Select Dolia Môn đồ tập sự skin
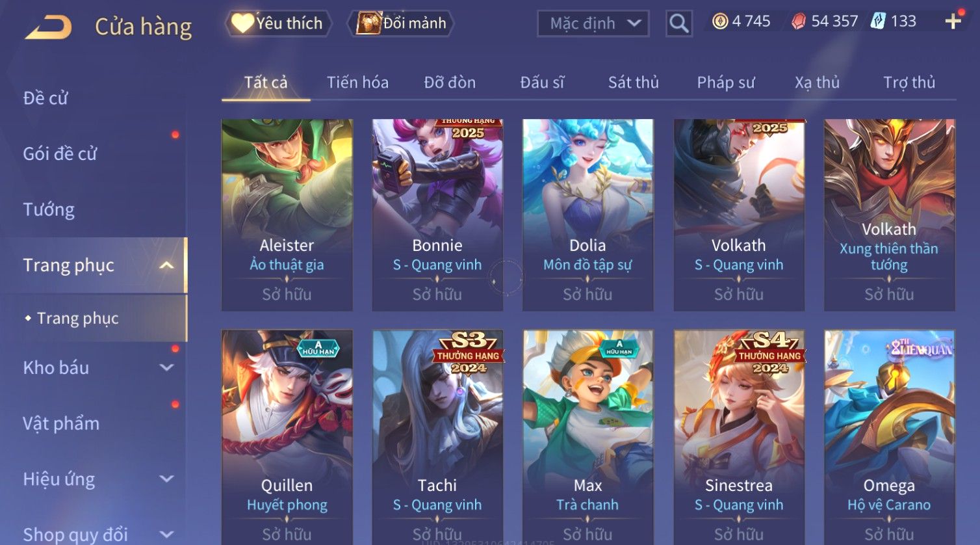Viewport: 980px width, 545px height. (x=587, y=215)
